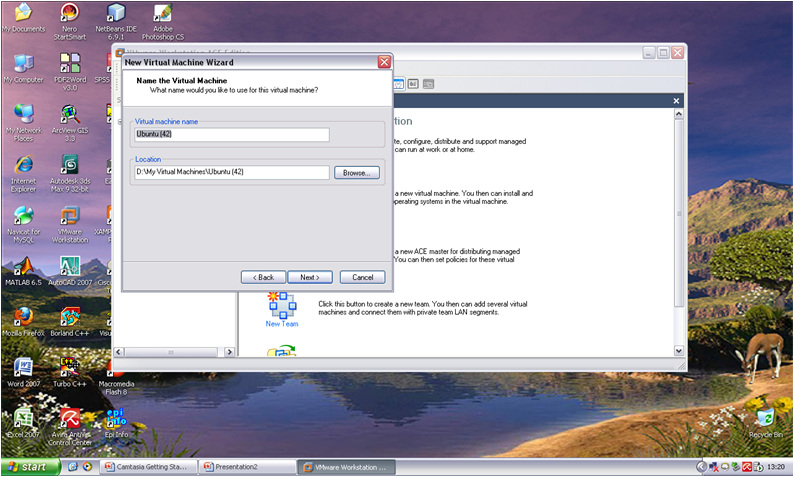Click the Location path input field
Image resolution: width=794 pixels, height=477 pixels.
click(232, 172)
